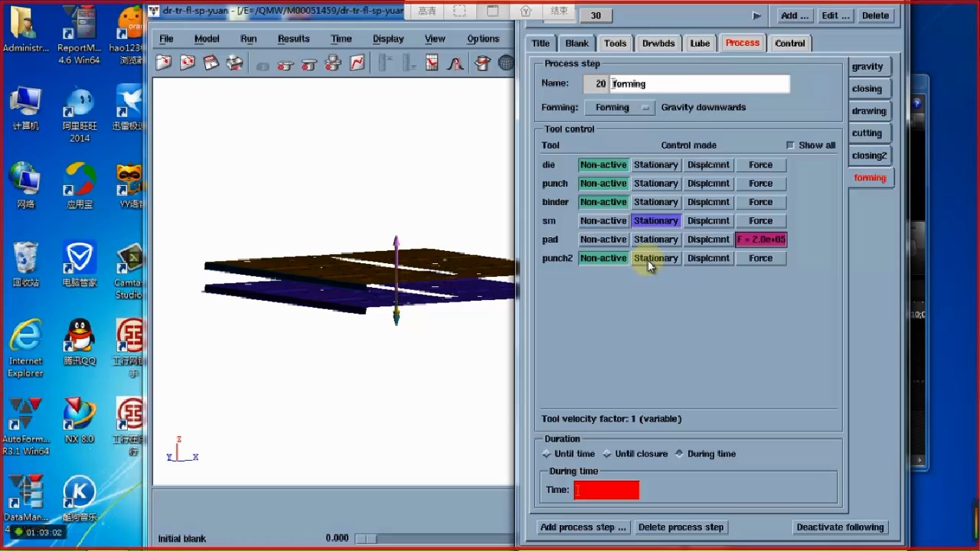Switch to the Tools tab
The height and width of the screenshot is (551, 980).
coord(615,44)
